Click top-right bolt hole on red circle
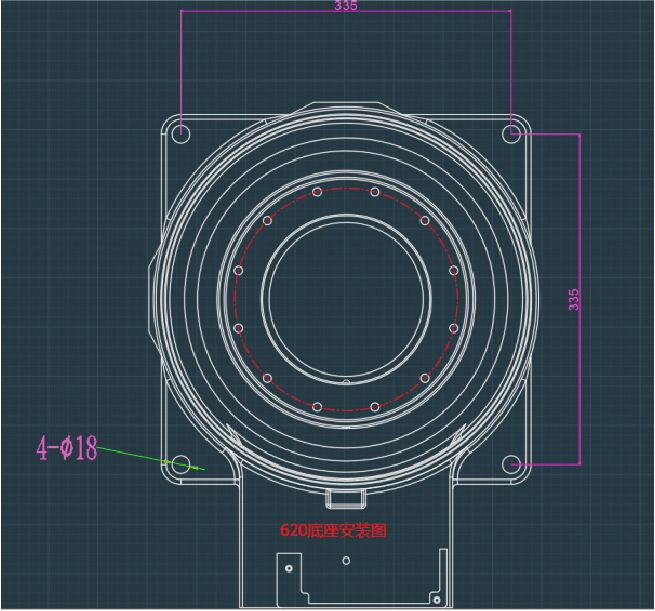 click(375, 191)
